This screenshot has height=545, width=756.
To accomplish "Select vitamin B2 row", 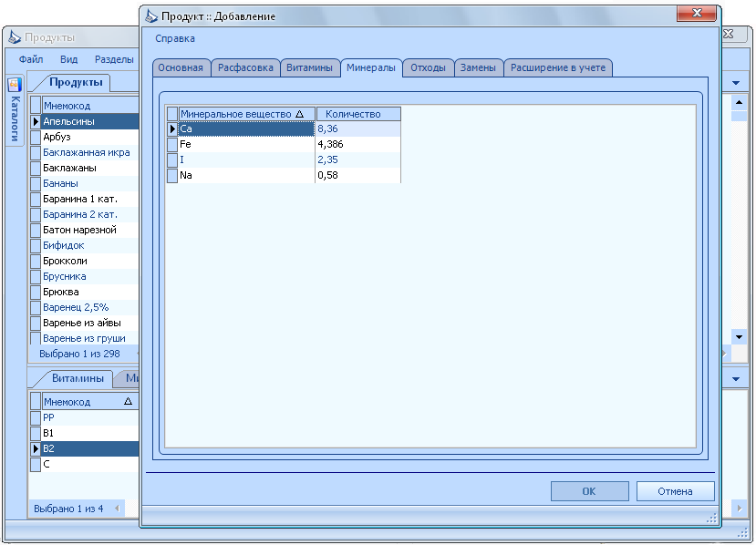I will (90, 448).
